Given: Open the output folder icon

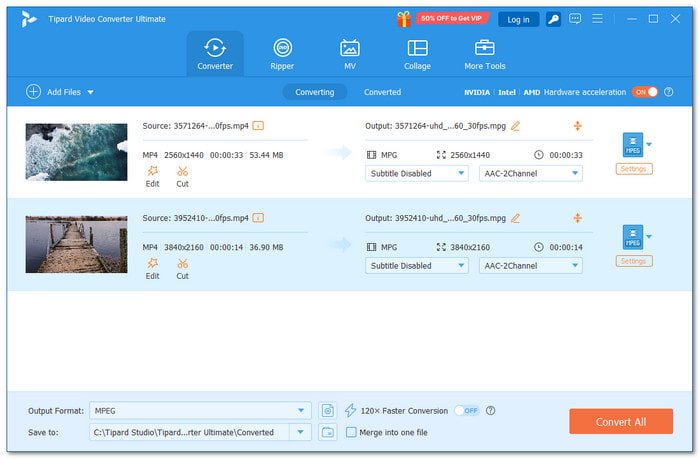Looking at the screenshot, I should click(x=328, y=432).
